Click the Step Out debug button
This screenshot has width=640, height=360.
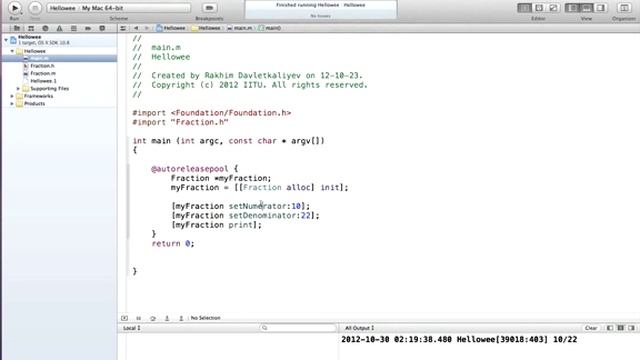click(181, 318)
